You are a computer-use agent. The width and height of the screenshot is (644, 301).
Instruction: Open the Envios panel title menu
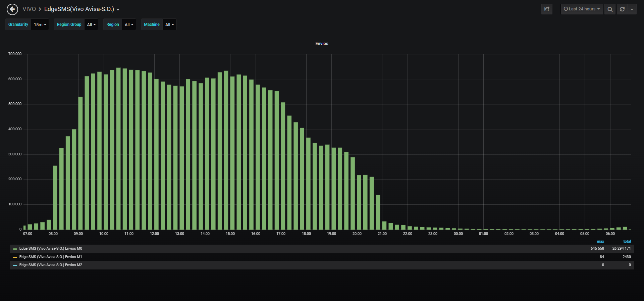coord(322,44)
